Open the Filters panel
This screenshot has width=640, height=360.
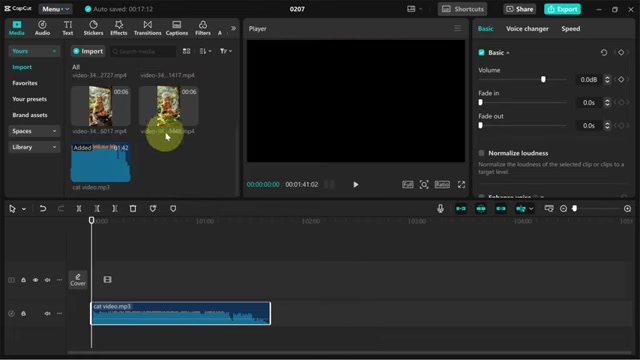pos(203,28)
